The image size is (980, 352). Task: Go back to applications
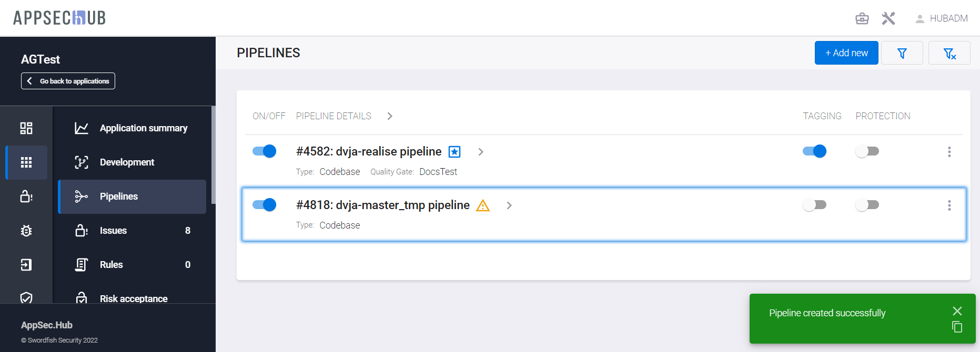(x=68, y=81)
